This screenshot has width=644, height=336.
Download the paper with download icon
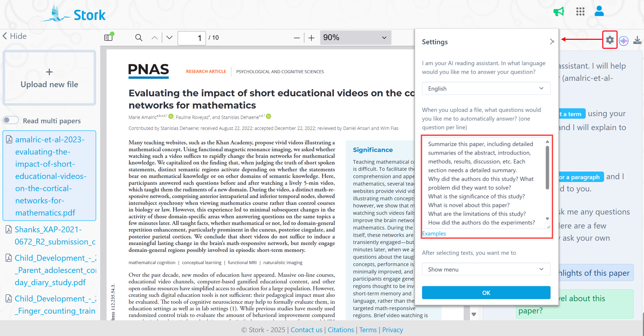point(637,41)
